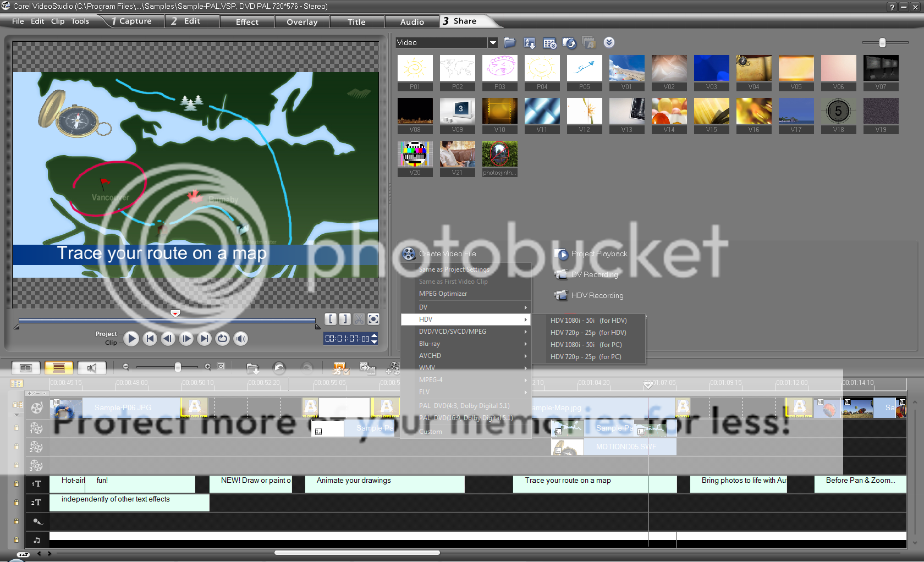Screen dimensions: 924x562
Task: Select the Sort clips icon
Action: (529, 42)
